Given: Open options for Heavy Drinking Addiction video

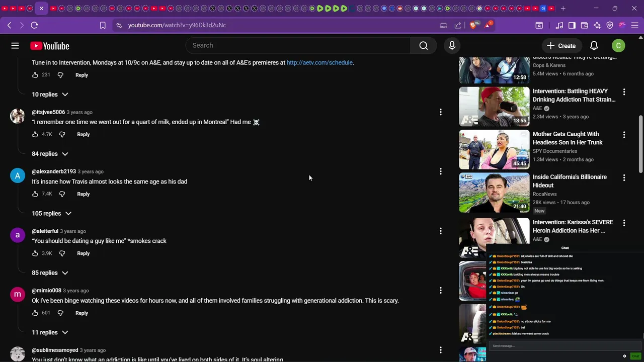Looking at the screenshot, I should tap(624, 92).
